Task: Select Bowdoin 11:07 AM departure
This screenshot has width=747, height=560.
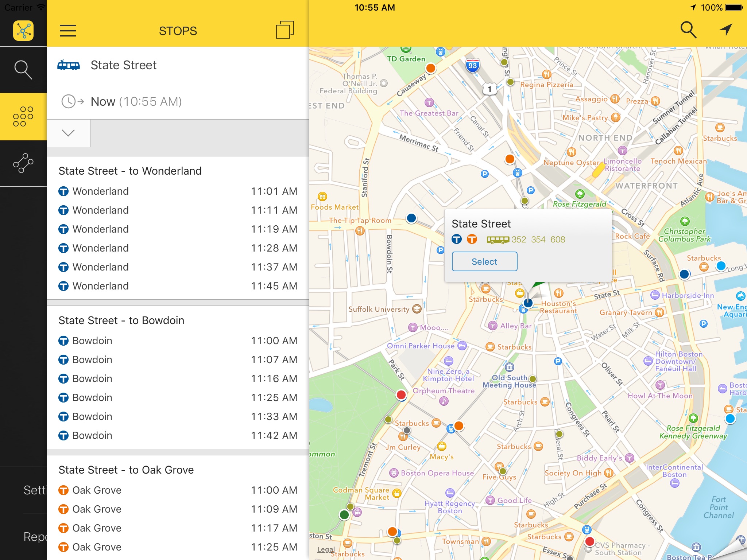Action: click(178, 360)
